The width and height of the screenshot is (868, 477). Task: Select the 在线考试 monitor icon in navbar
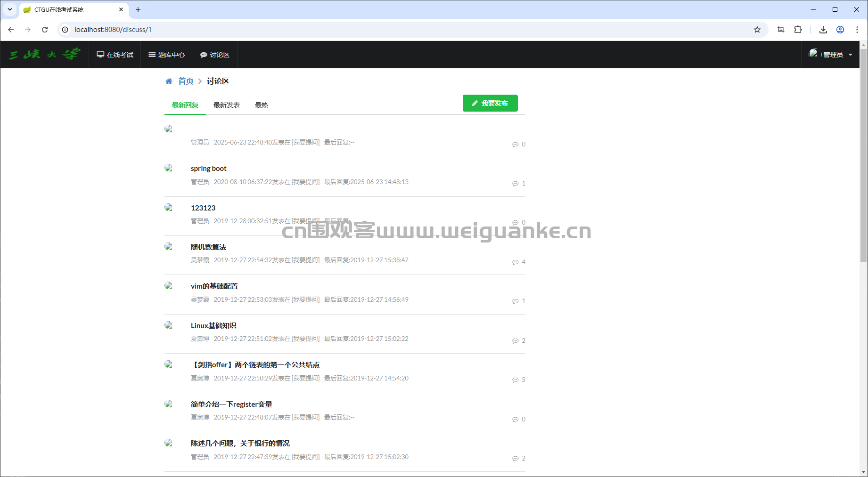[x=101, y=54]
